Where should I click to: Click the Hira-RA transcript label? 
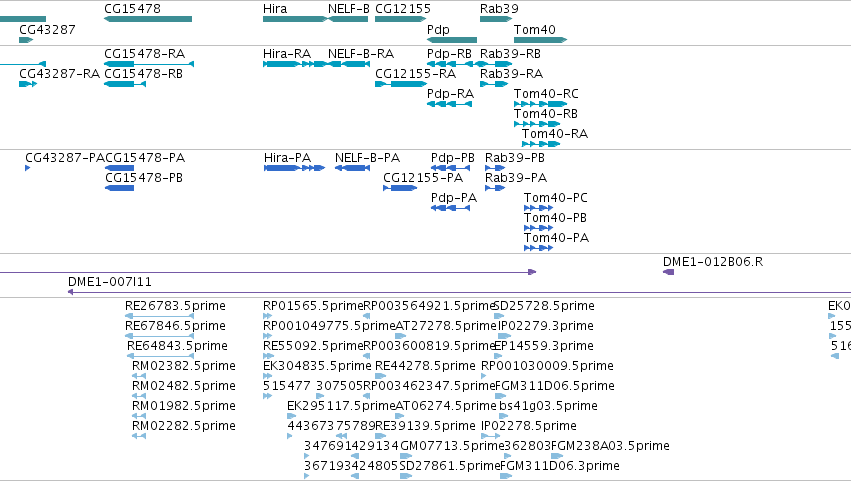(287, 54)
